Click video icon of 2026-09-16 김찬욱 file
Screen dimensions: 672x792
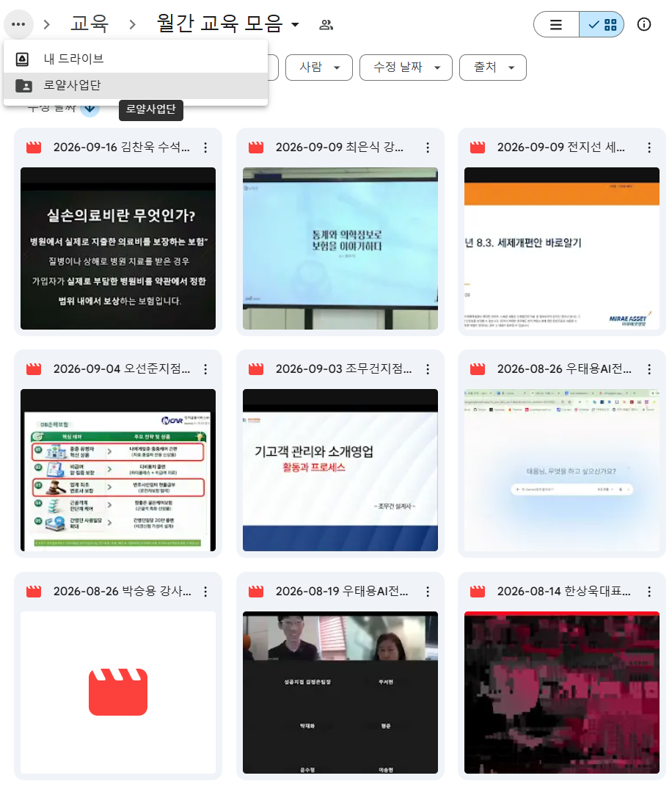[34, 148]
